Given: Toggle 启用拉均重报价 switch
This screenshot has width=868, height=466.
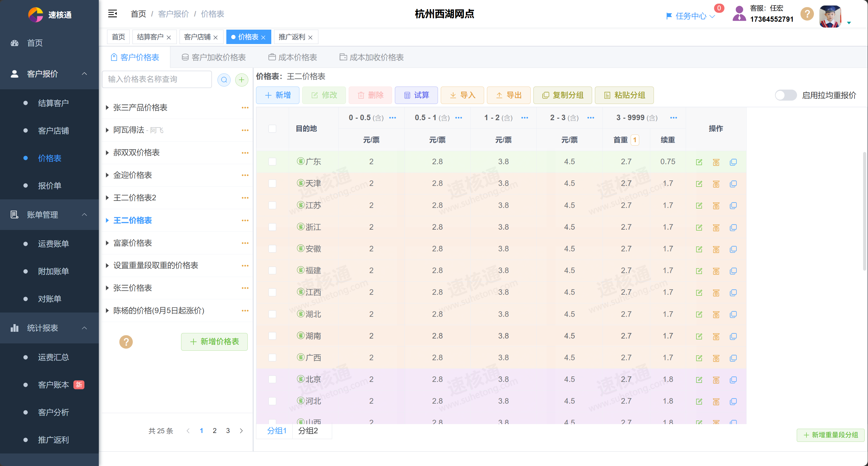Looking at the screenshot, I should (785, 95).
